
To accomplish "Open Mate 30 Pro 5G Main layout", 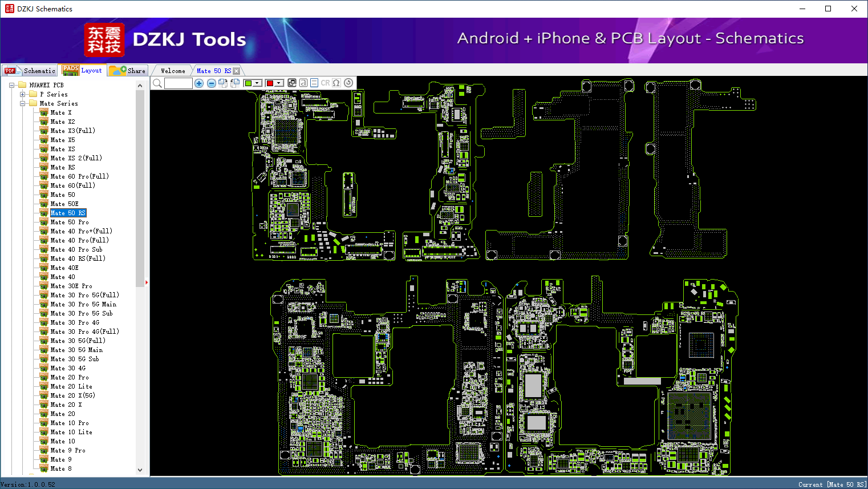I will coord(83,304).
